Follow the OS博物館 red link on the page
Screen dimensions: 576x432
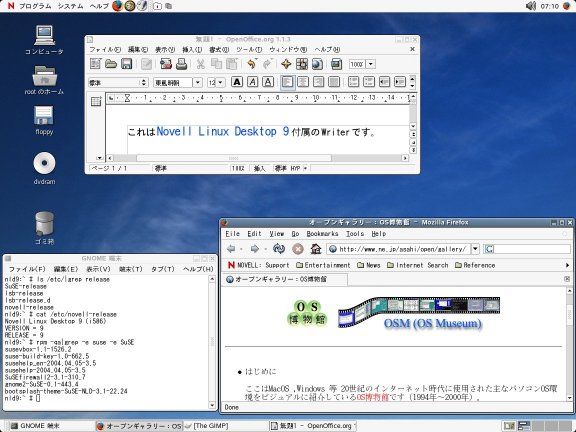(x=372, y=397)
